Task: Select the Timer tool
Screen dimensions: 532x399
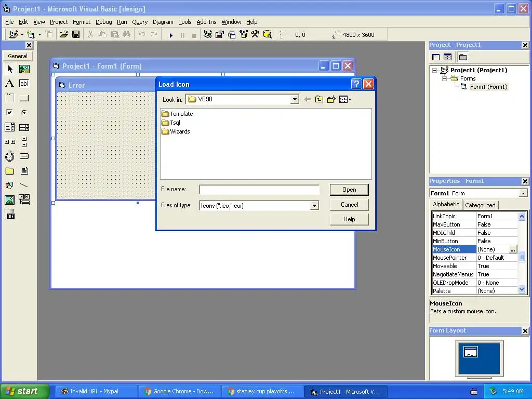Action: 10,156
